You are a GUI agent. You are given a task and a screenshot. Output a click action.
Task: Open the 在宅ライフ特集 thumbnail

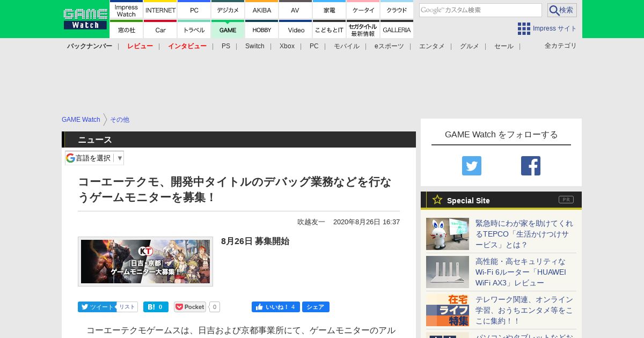[x=448, y=310]
